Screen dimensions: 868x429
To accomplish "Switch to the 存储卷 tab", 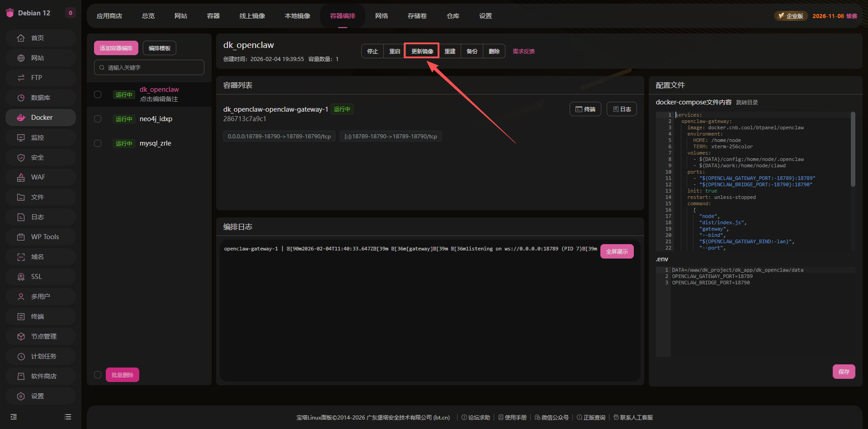I will coord(417,15).
